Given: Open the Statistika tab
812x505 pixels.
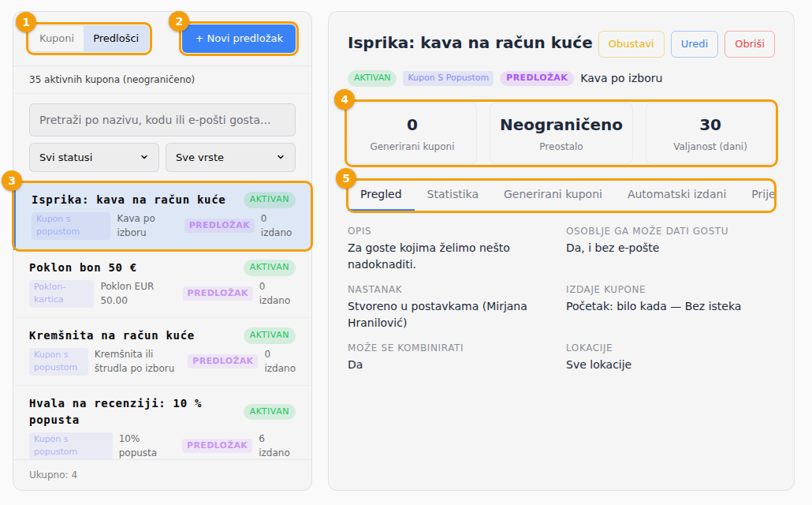Looking at the screenshot, I should pyautogui.click(x=452, y=194).
